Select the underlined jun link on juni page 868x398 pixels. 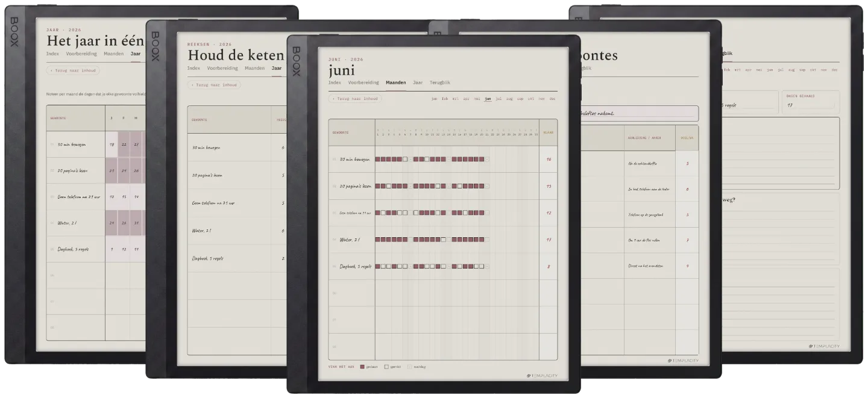(488, 98)
